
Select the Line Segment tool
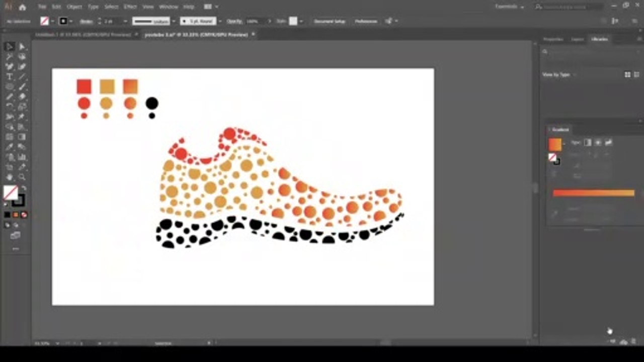click(22, 77)
